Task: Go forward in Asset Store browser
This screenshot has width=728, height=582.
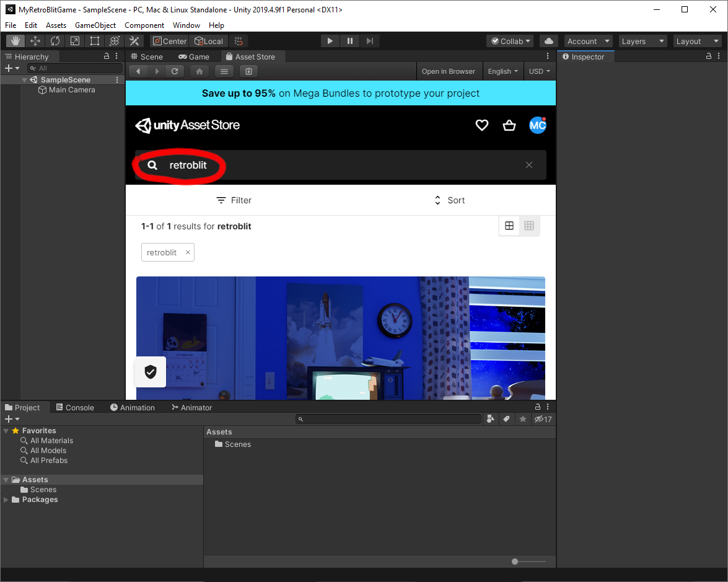Action: click(157, 71)
